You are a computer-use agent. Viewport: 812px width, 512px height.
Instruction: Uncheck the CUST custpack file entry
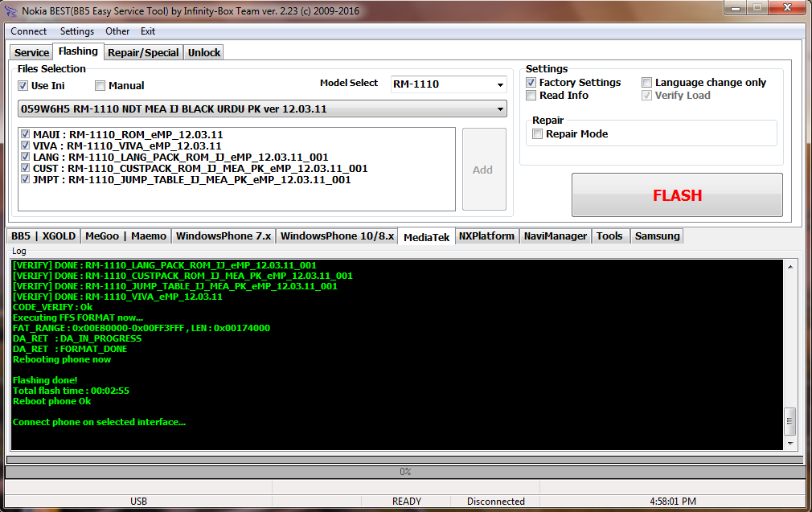[x=26, y=168]
